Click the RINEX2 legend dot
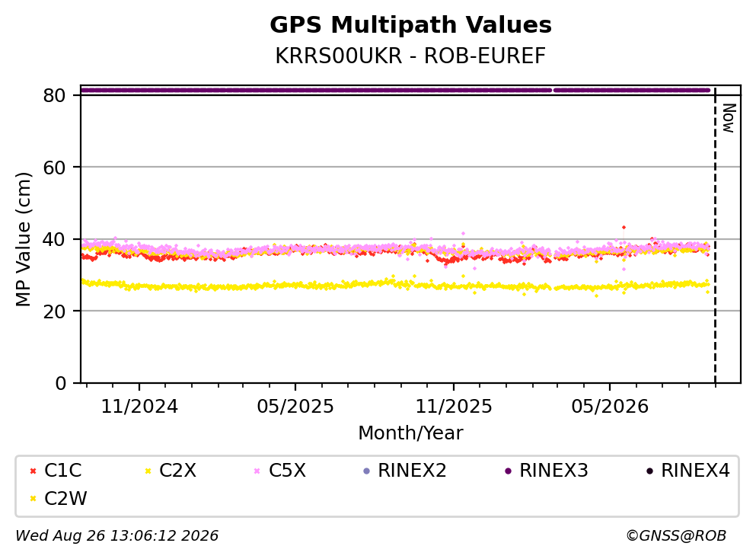 coord(366,471)
